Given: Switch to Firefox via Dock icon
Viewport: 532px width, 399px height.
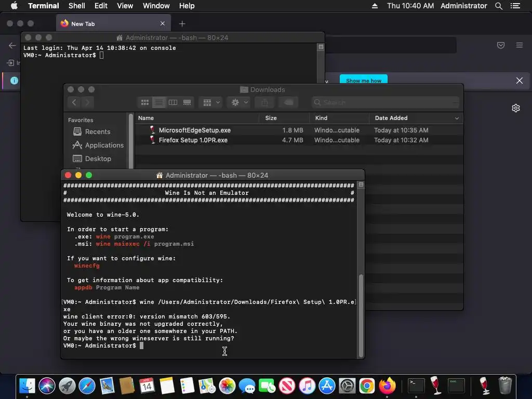Looking at the screenshot, I should click(x=387, y=386).
